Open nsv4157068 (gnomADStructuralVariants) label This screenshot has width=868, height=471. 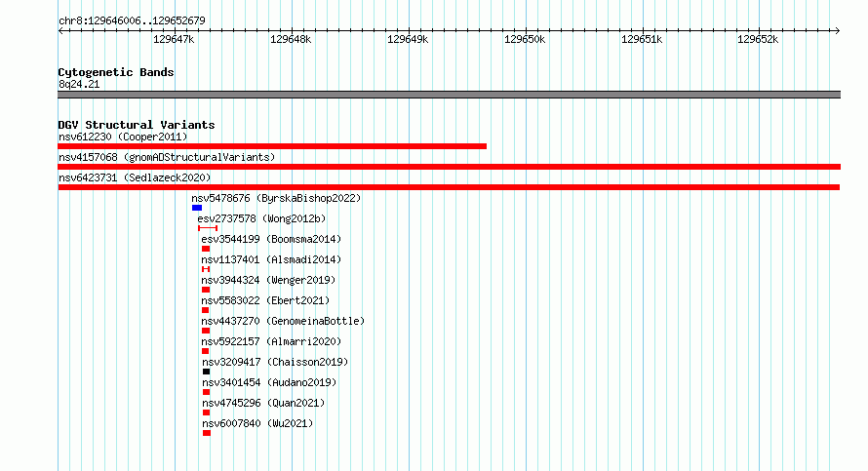[x=167, y=157]
